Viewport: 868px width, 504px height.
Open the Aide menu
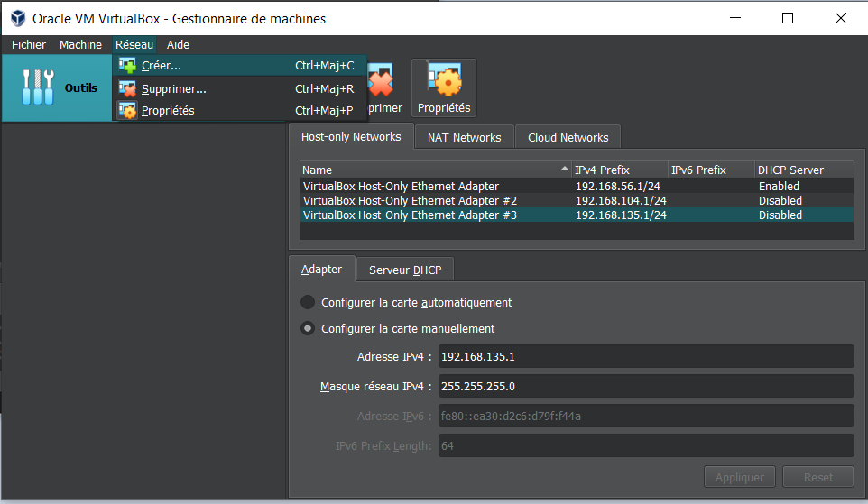tap(178, 45)
